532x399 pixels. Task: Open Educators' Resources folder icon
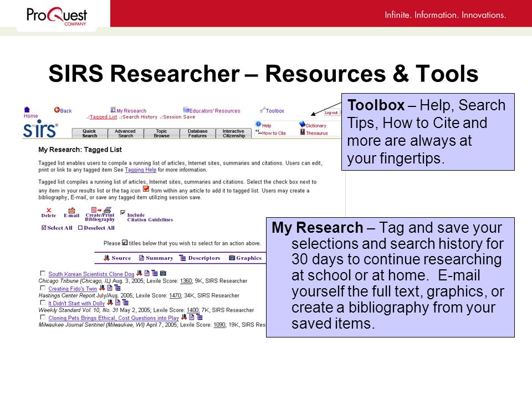coord(186,110)
